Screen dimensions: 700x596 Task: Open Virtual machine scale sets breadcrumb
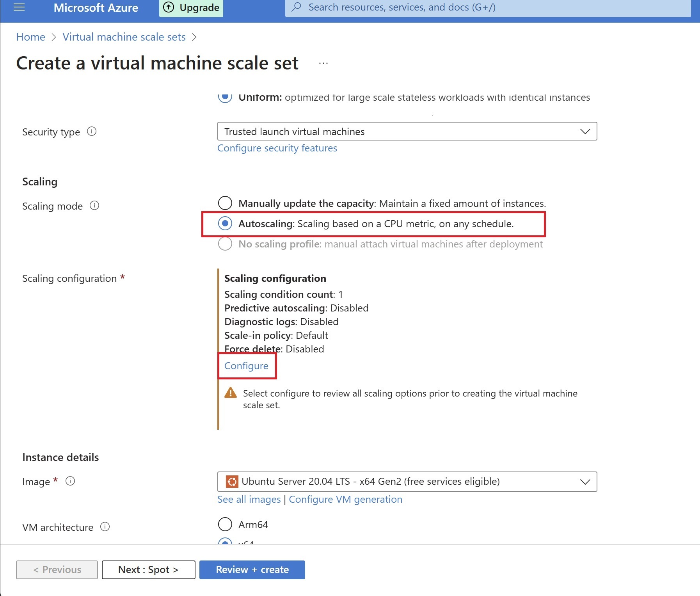124,37
